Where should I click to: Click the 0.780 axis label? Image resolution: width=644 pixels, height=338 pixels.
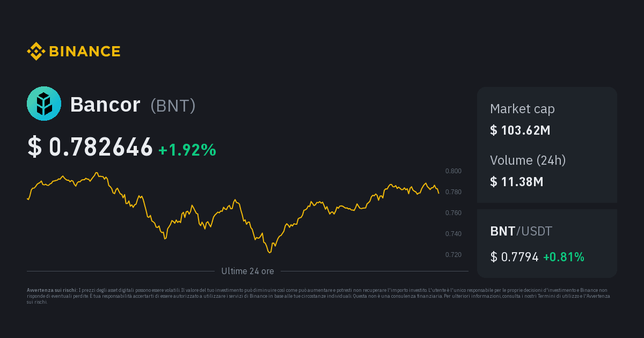(453, 192)
